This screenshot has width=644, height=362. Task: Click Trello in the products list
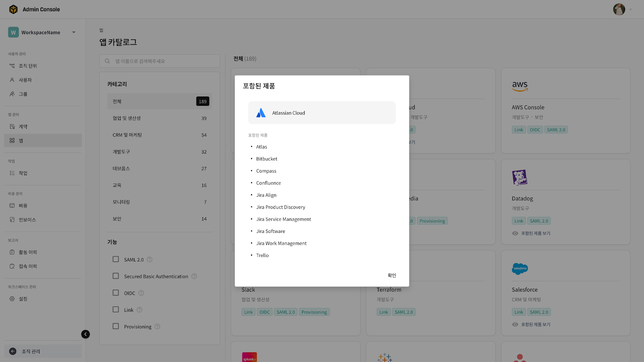(x=262, y=255)
